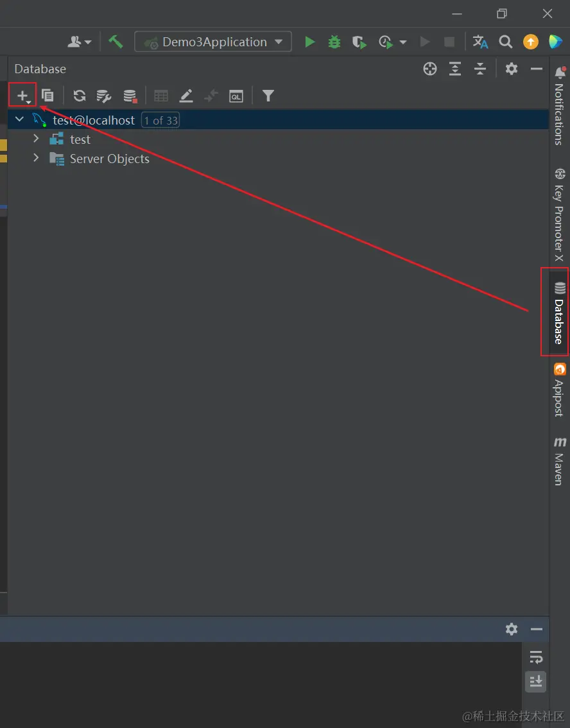Click the Edit Source pencil icon
This screenshot has height=728, width=570.
(x=186, y=96)
